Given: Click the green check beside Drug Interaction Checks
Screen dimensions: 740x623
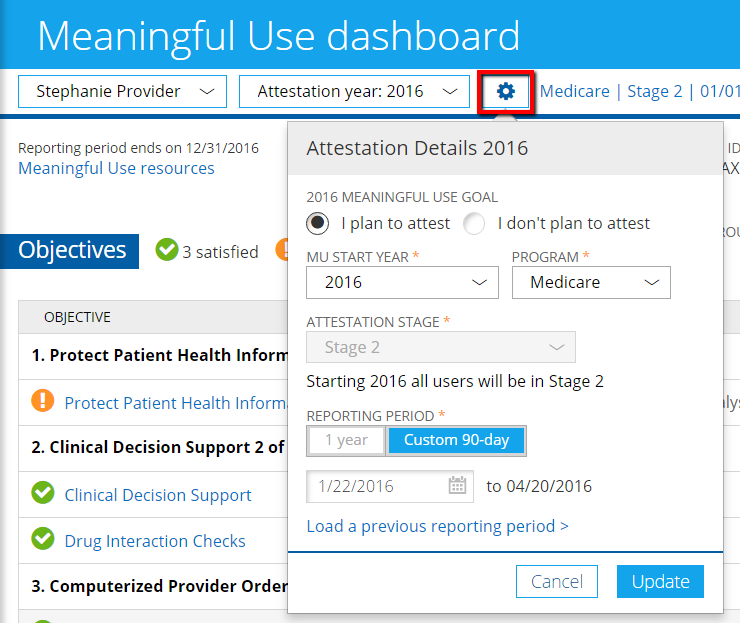Looking at the screenshot, I should click(43, 540).
